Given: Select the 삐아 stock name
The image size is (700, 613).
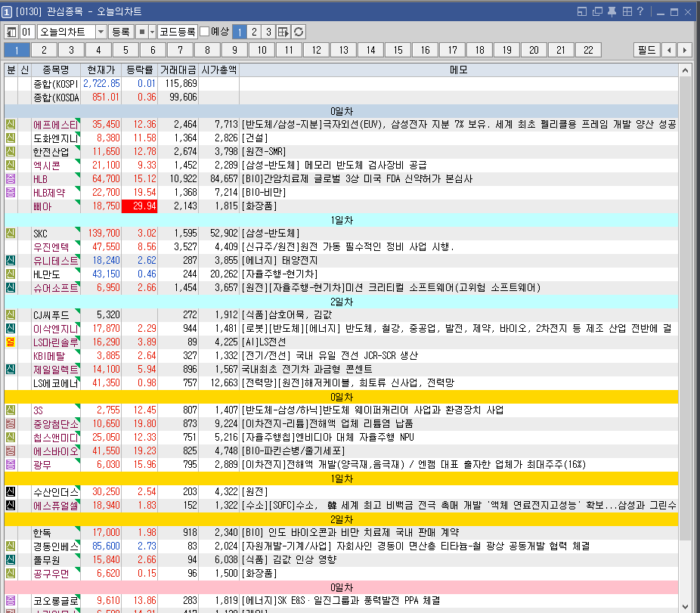Looking at the screenshot, I should tap(42, 206).
